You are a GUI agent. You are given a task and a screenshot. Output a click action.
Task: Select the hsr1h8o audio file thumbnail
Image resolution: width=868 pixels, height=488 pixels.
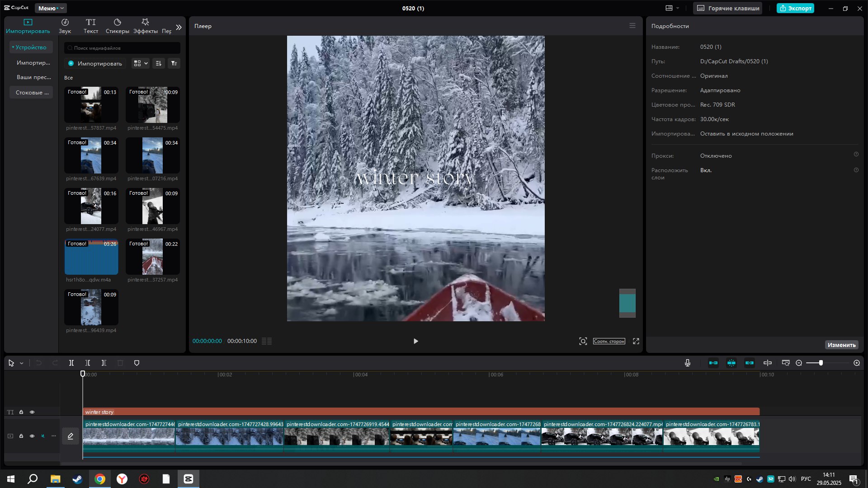tap(91, 257)
